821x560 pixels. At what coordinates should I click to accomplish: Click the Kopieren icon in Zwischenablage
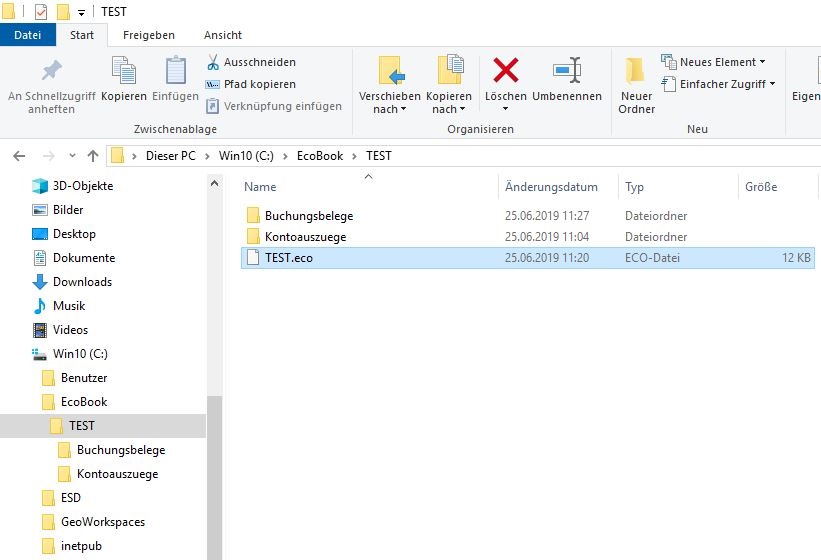pos(124,71)
